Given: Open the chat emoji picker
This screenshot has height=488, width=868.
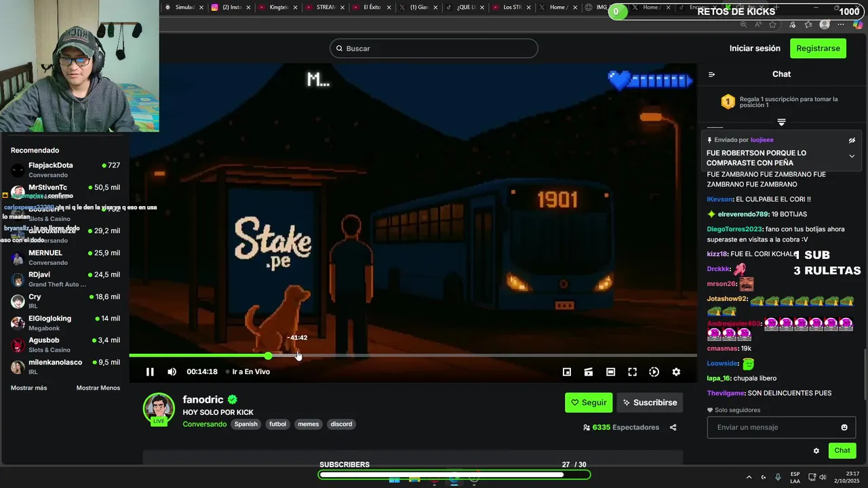Looking at the screenshot, I should (x=844, y=428).
